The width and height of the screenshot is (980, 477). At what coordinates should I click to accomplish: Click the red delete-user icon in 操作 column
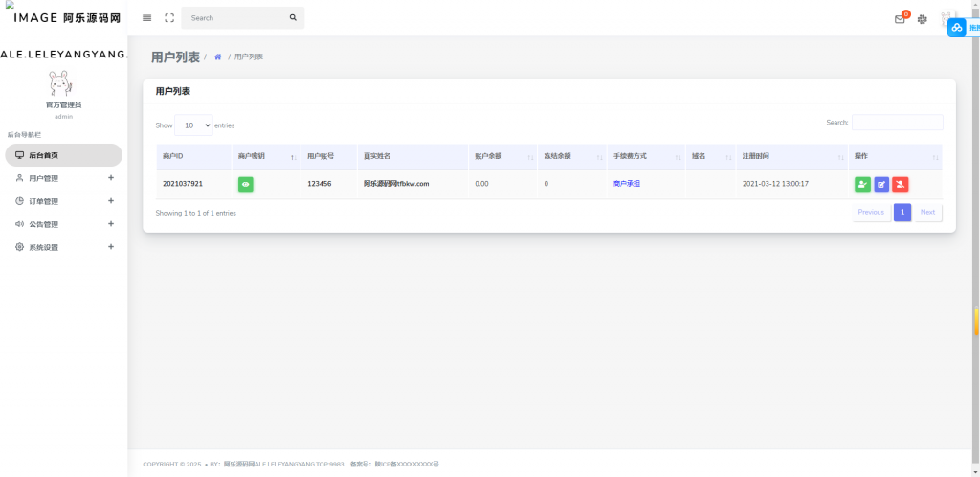click(x=901, y=184)
